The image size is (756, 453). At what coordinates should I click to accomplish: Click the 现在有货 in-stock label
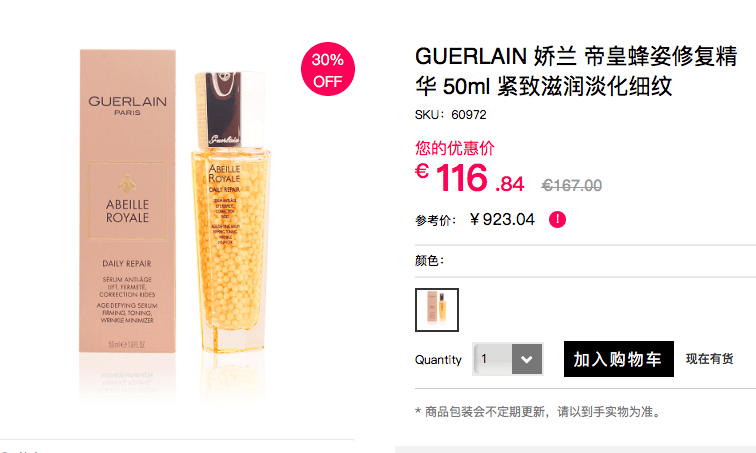pos(709,359)
